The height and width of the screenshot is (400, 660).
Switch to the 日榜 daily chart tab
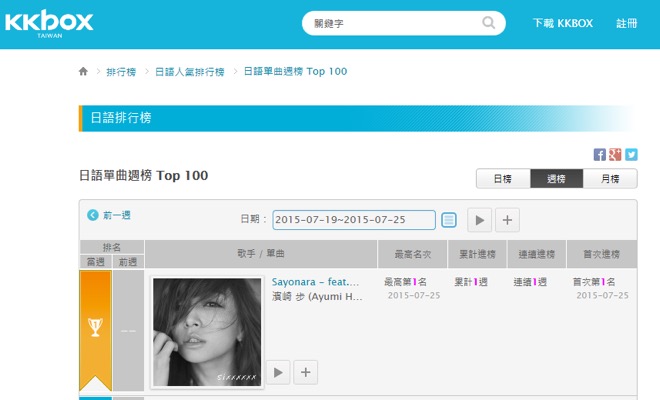[x=502, y=178]
